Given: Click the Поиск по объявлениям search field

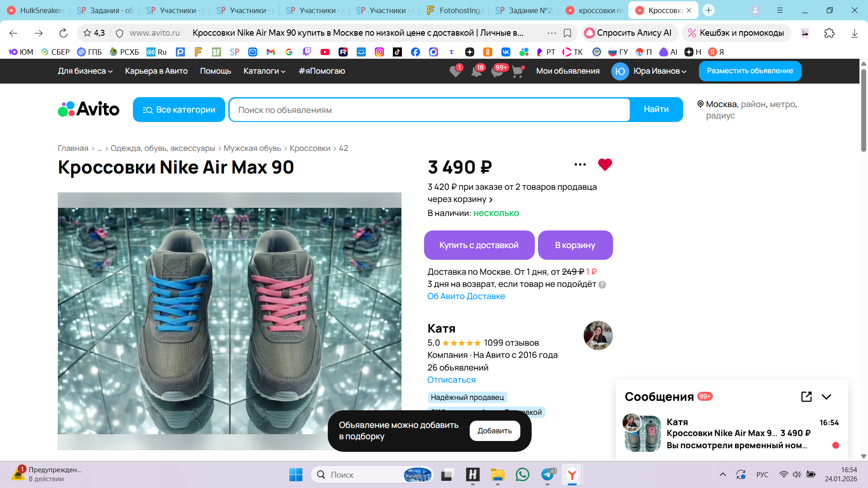Looking at the screenshot, I should tap(429, 110).
